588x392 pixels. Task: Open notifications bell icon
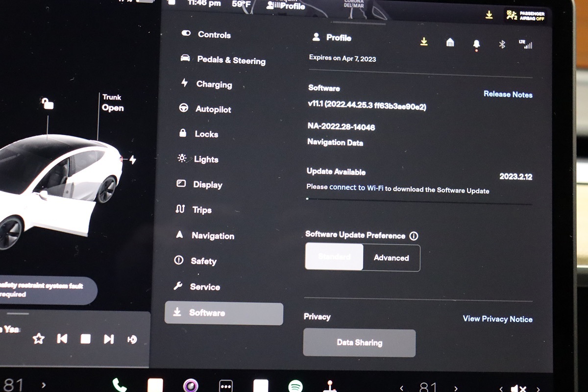(x=476, y=44)
